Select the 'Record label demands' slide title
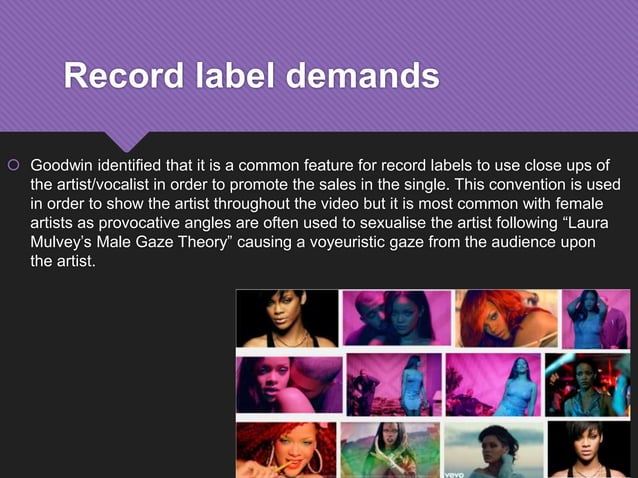This screenshot has width=638, height=478. point(251,75)
